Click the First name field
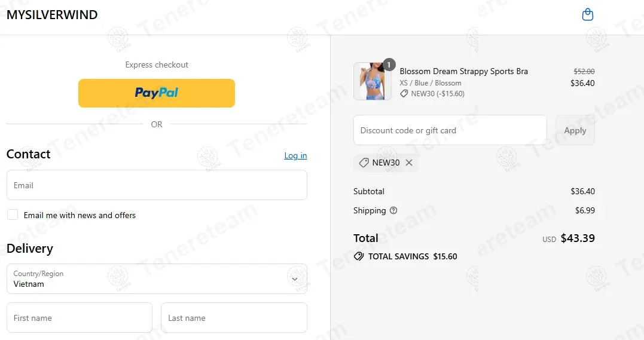This screenshot has width=644, height=340. pos(80,318)
